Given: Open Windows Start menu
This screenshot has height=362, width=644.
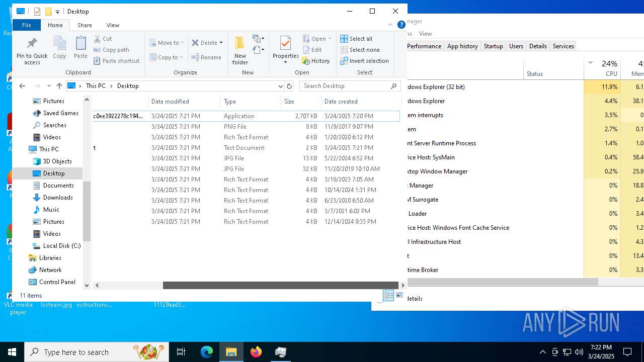Looking at the screenshot, I should [12, 352].
